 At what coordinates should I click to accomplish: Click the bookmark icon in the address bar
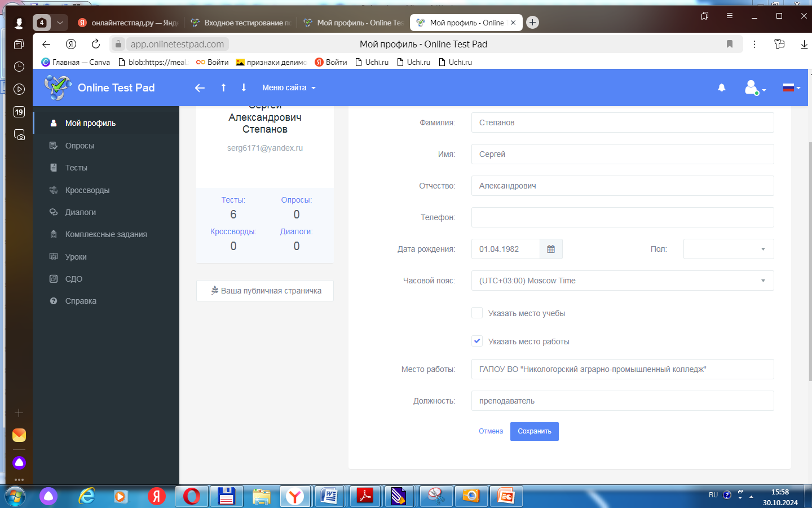coord(729,44)
